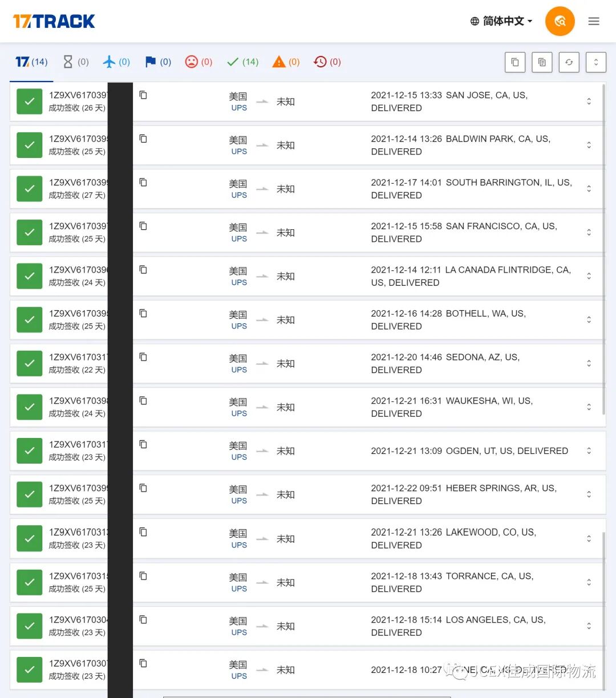Copy tracking number of SAN FRANCISCO row

point(143,226)
